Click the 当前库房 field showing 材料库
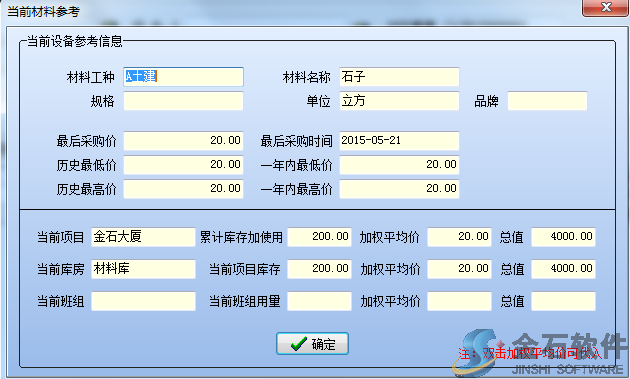The height and width of the screenshot is (379, 630). coord(143,269)
